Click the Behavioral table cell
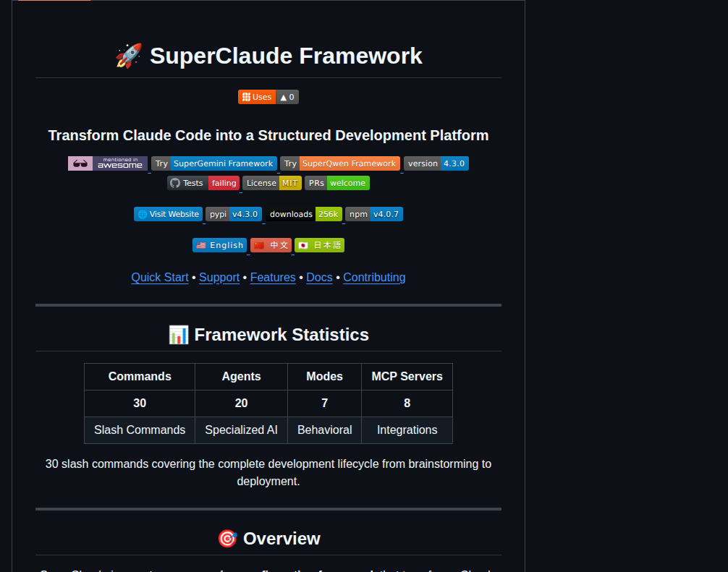Screen dimensions: 728x572 (324, 430)
